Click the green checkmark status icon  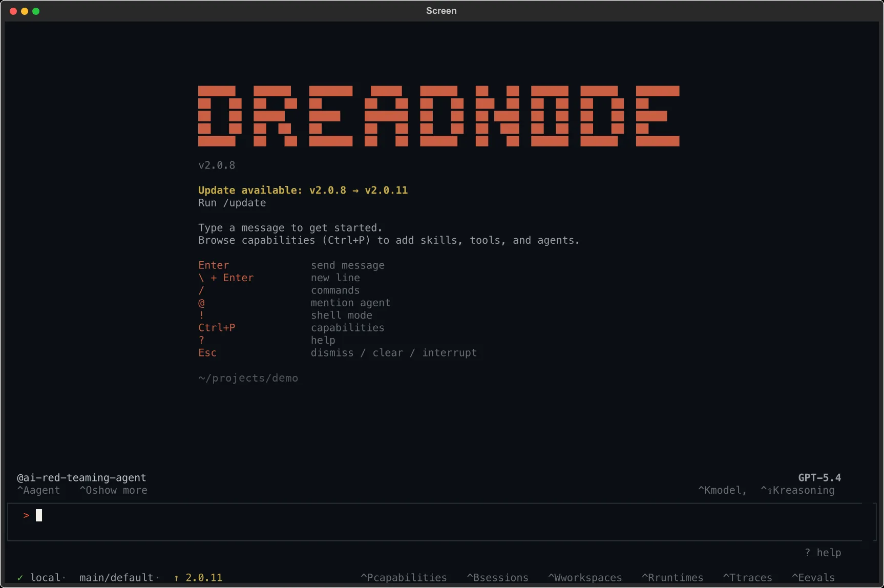click(20, 578)
